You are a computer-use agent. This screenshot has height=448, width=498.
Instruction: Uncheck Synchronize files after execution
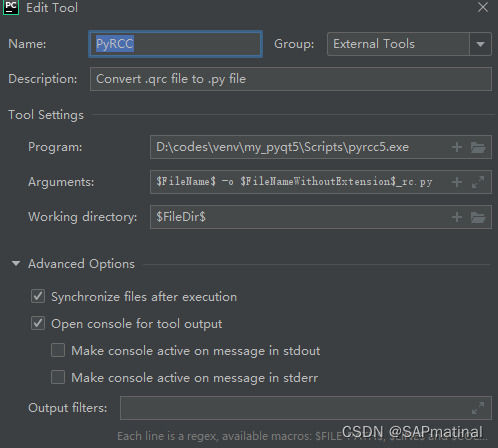(38, 296)
